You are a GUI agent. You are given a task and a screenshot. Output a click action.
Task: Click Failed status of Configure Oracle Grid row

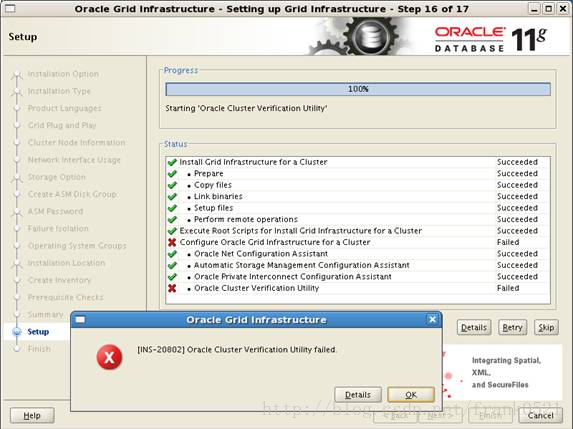[508, 242]
